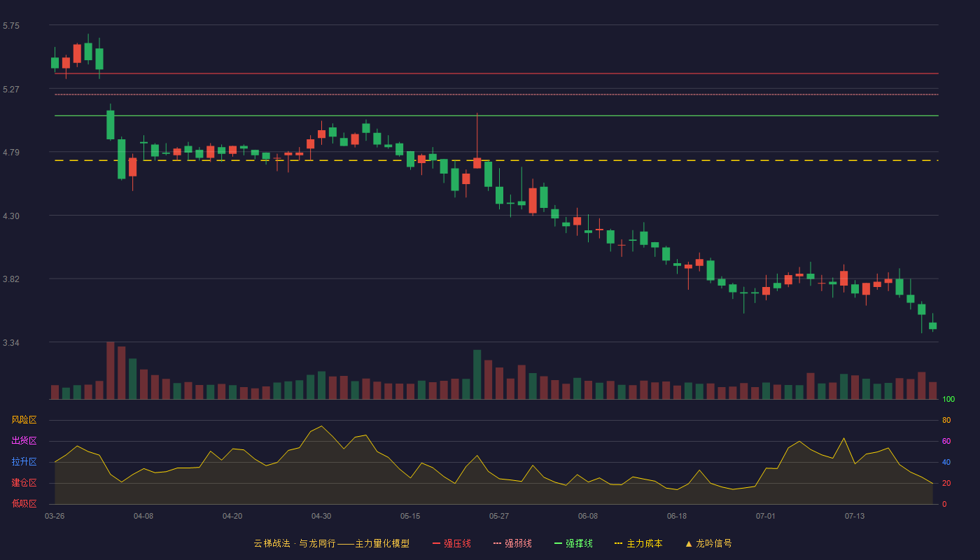Image resolution: width=980 pixels, height=560 pixels.
Task: Click the yellow dashed cost line
Action: [496, 160]
